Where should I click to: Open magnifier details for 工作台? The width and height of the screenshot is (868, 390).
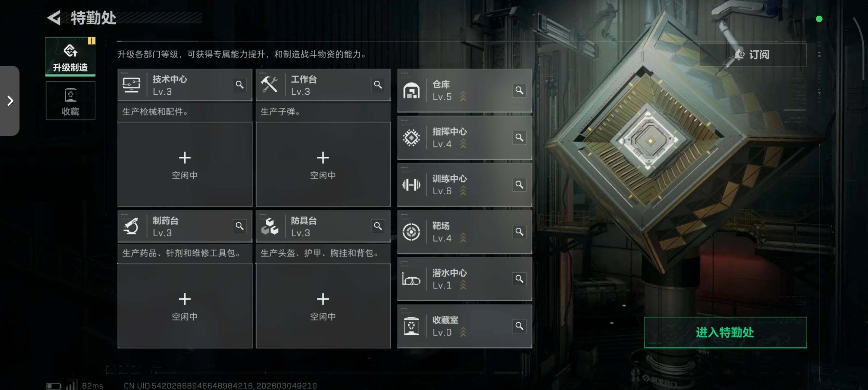(x=378, y=84)
